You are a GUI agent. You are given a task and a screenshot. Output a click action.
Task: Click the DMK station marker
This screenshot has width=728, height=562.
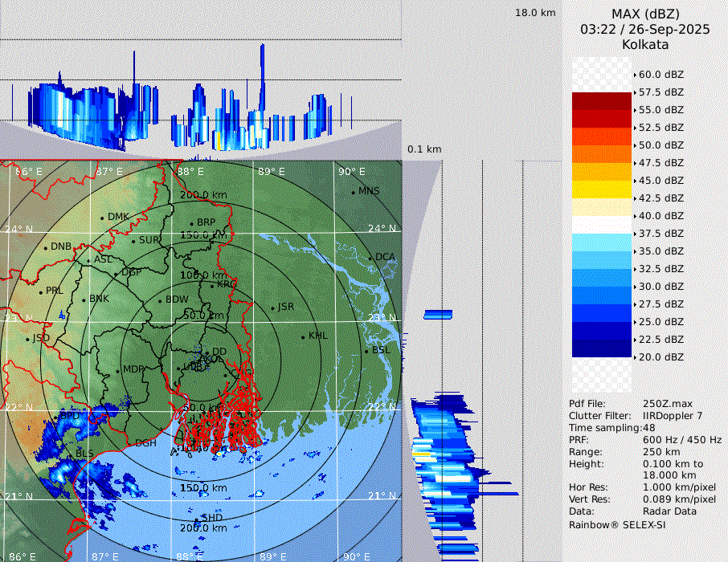coord(103,218)
